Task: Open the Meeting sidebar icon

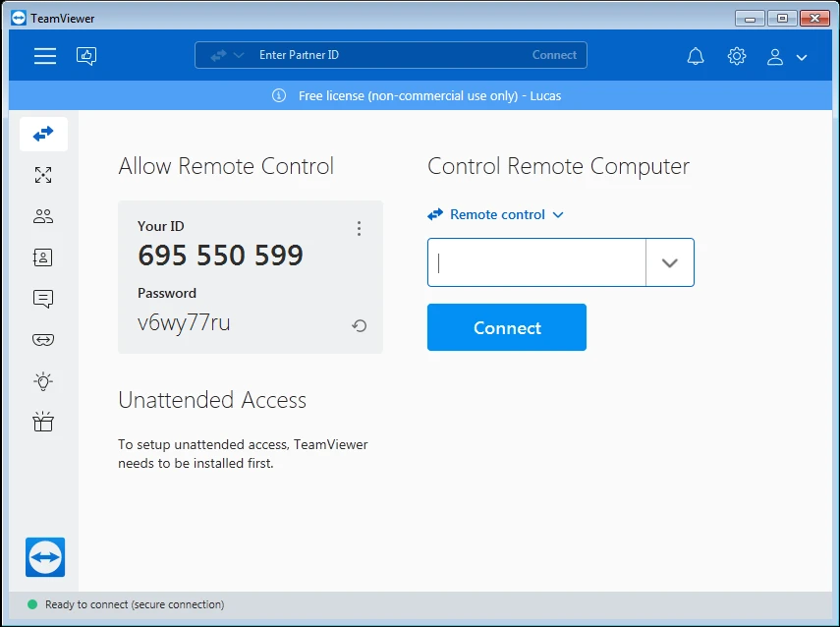Action: pyautogui.click(x=43, y=216)
